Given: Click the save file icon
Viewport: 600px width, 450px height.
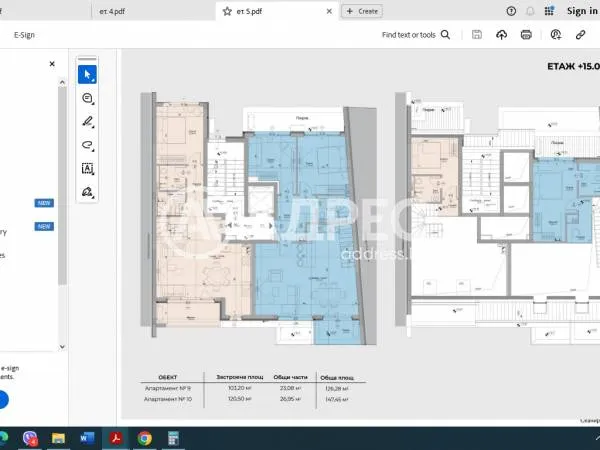Looking at the screenshot, I should click(476, 35).
